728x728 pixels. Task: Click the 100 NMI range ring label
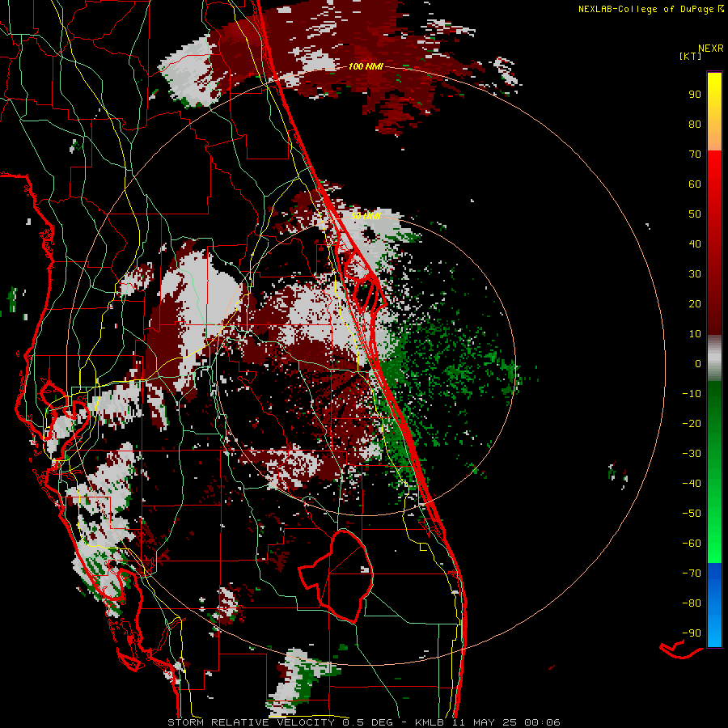tap(366, 66)
